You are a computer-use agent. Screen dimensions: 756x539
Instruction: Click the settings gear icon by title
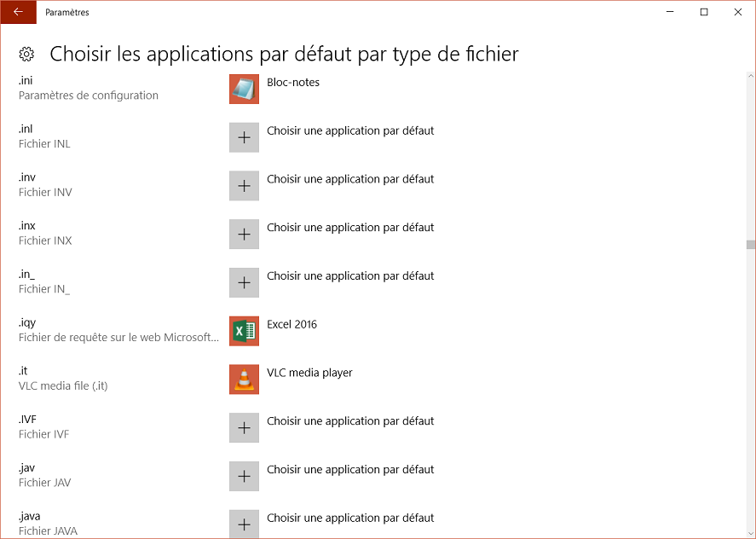pos(26,54)
